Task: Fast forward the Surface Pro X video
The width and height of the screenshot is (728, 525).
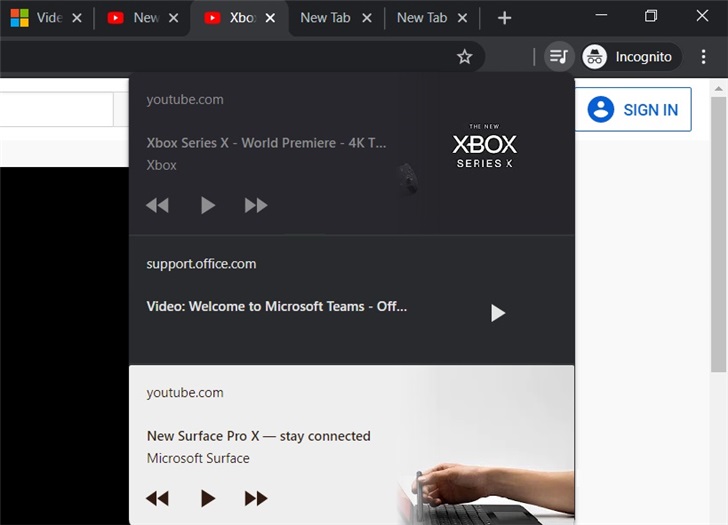Action: pyautogui.click(x=256, y=497)
